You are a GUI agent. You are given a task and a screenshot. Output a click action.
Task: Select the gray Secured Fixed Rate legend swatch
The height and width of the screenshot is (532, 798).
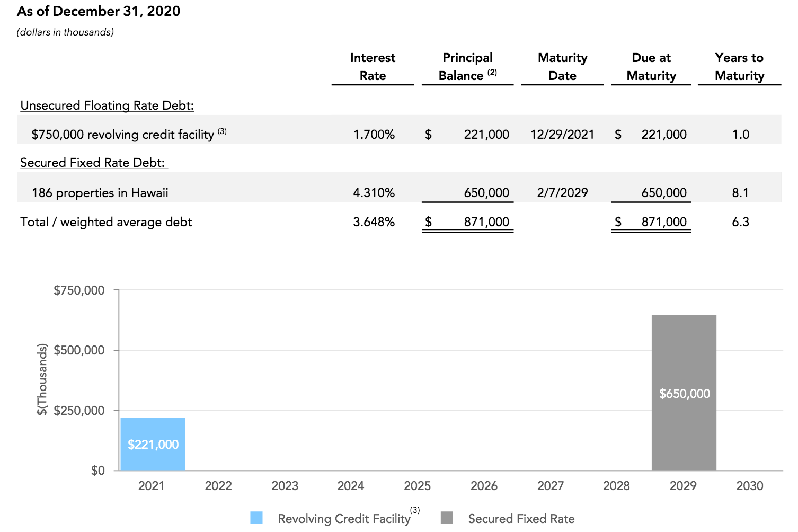pyautogui.click(x=448, y=518)
